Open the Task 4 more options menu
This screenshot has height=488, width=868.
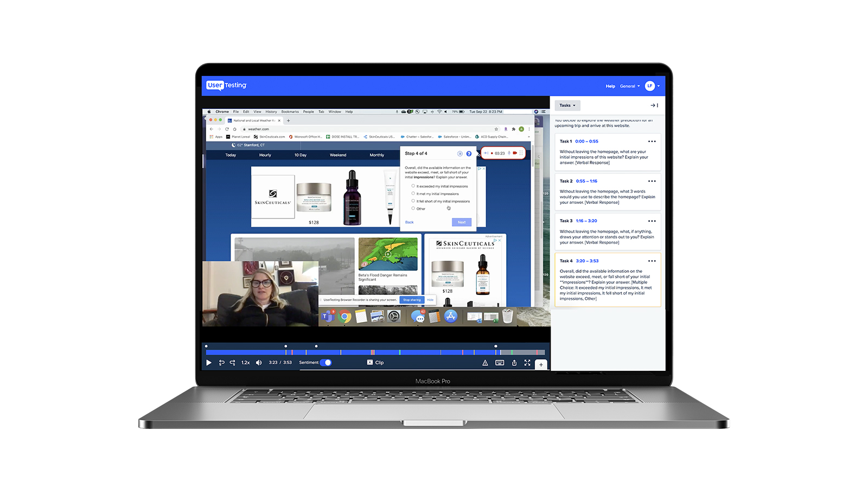coord(652,261)
